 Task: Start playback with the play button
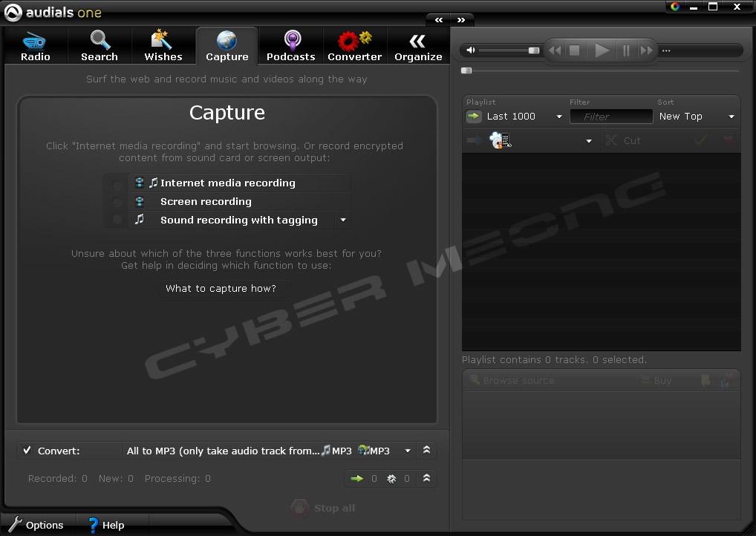(x=602, y=50)
